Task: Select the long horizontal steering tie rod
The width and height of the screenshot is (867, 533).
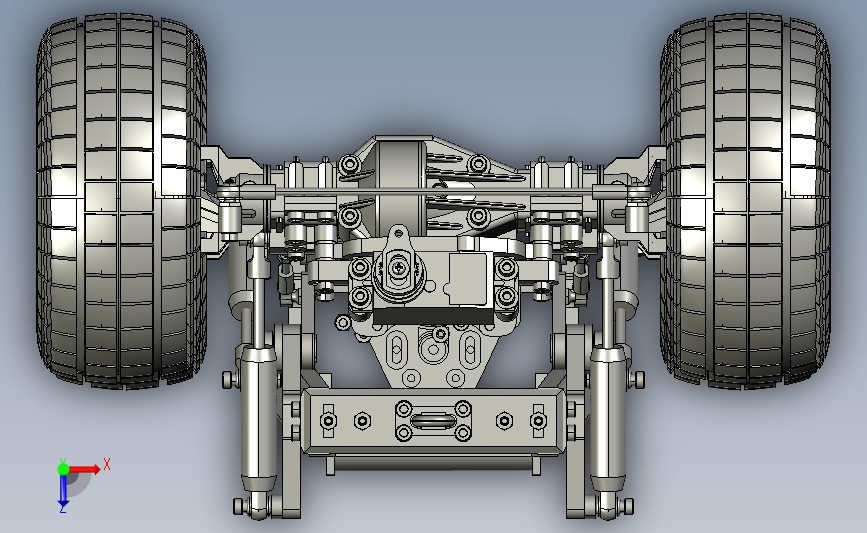Action: [x=434, y=192]
